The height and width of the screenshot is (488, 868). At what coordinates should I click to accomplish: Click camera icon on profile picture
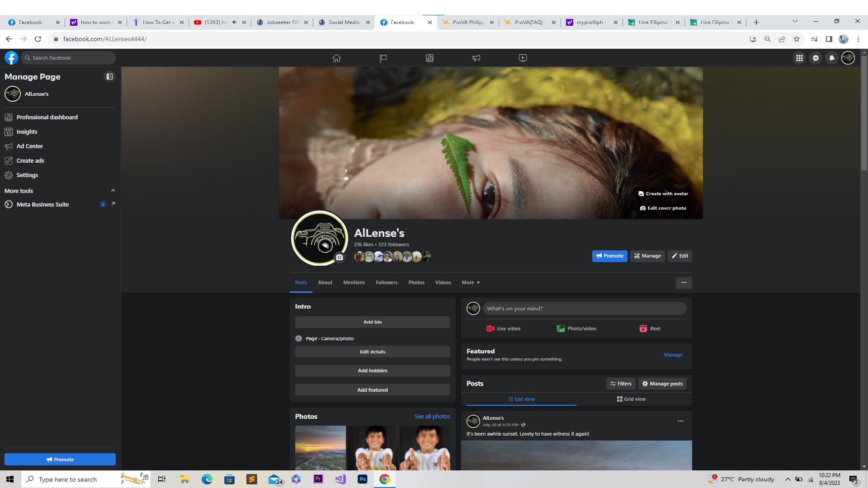(x=340, y=258)
